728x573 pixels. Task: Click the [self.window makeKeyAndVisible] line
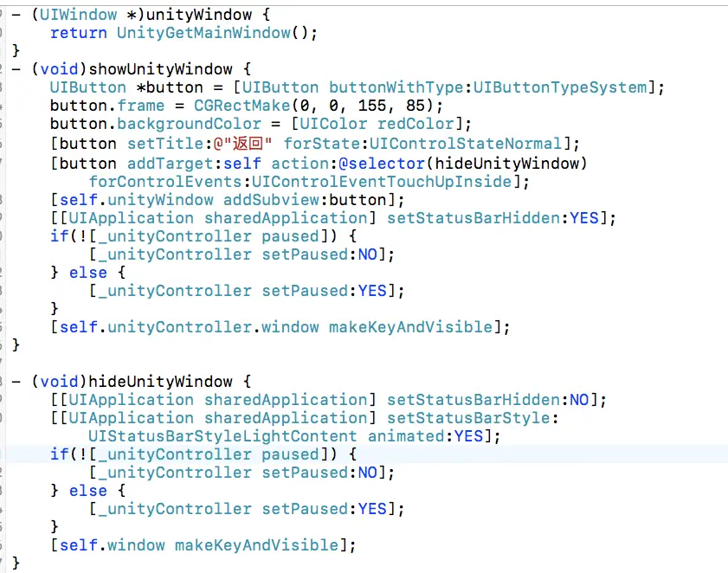(203, 545)
